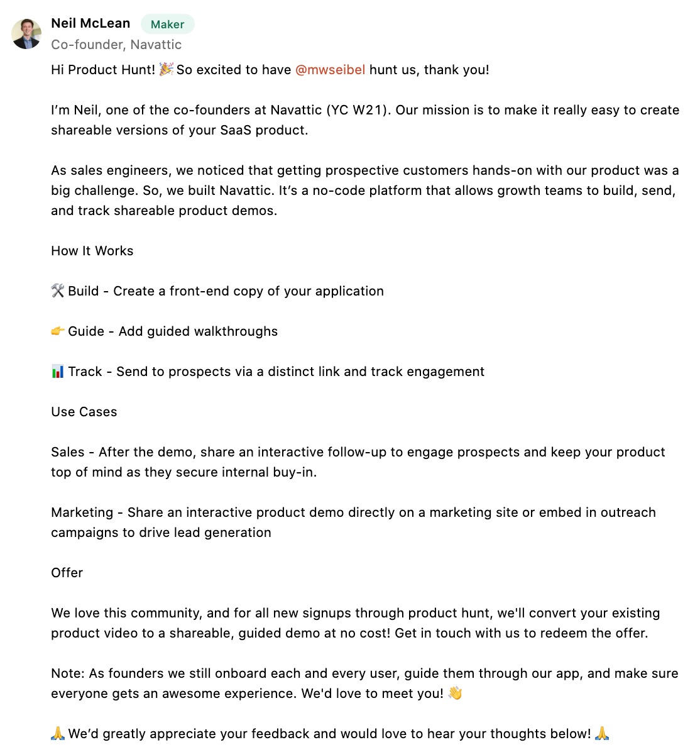This screenshot has height=752, width=700.
Task: Click the party popper emoji
Action: [x=167, y=69]
